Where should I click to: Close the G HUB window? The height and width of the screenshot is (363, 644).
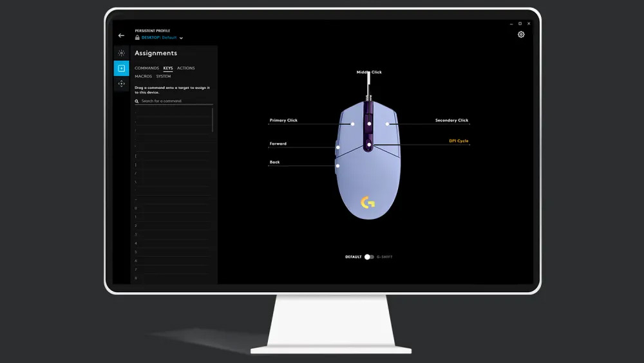tap(529, 24)
